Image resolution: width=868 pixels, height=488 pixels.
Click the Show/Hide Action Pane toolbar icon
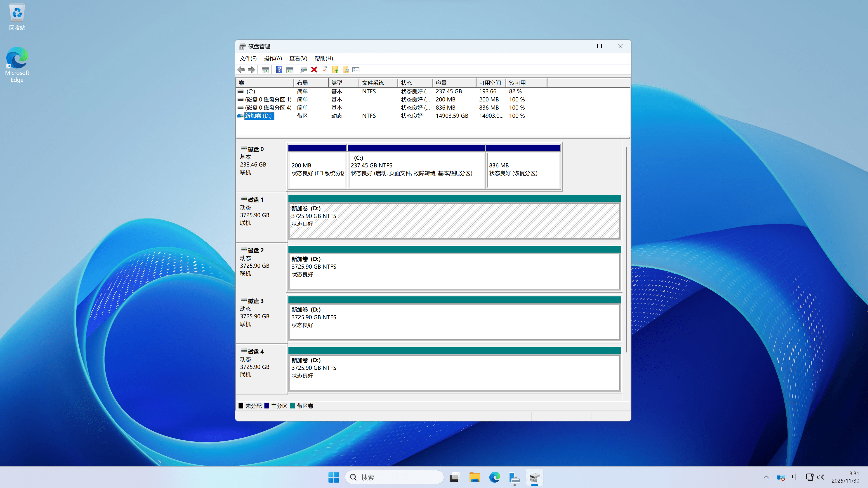coord(289,70)
